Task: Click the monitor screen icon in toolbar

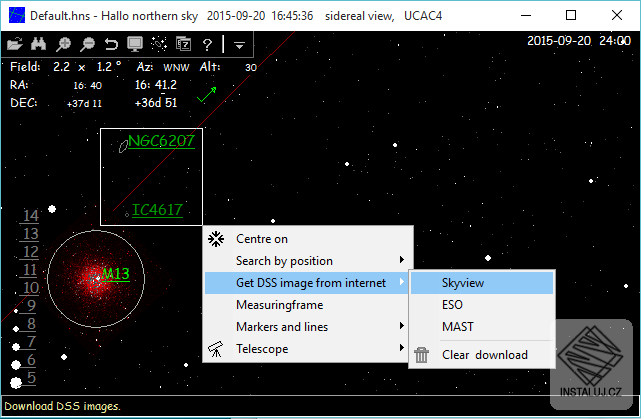Action: click(135, 44)
